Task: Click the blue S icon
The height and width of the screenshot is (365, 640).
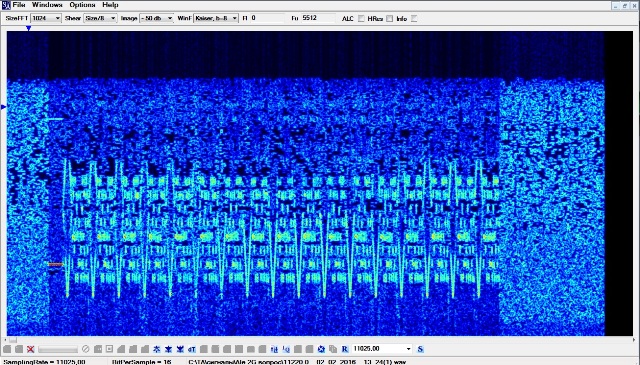Action: tap(420, 349)
